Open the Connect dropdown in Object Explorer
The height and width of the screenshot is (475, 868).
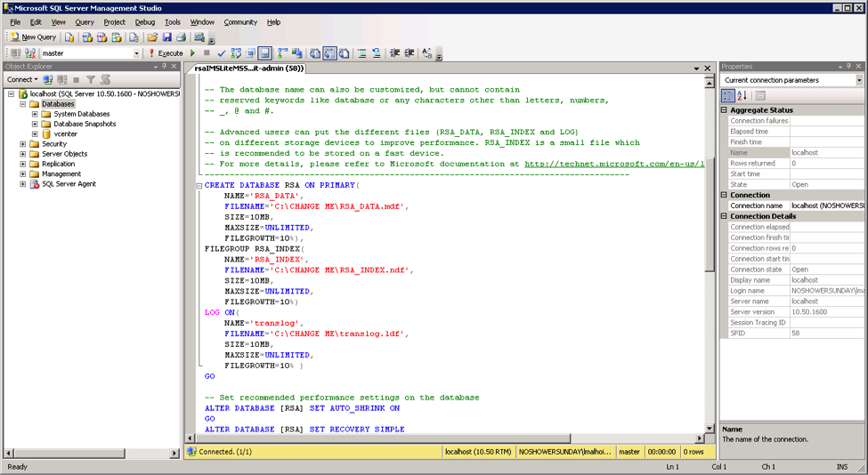(22, 80)
